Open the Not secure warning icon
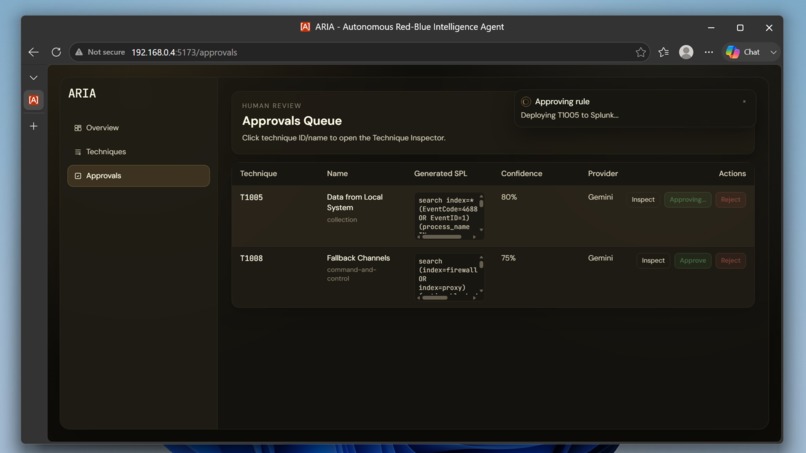Screen dimensions: 806x453 pyautogui.click(x=79, y=52)
